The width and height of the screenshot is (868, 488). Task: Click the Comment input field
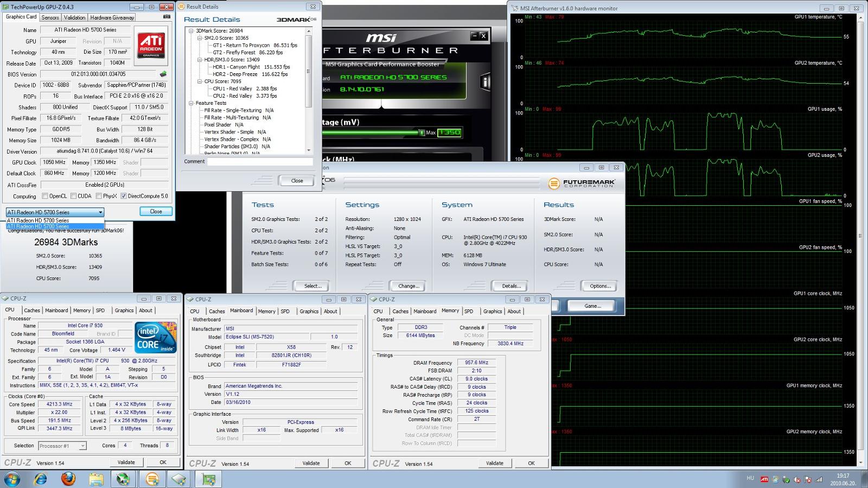tap(260, 162)
